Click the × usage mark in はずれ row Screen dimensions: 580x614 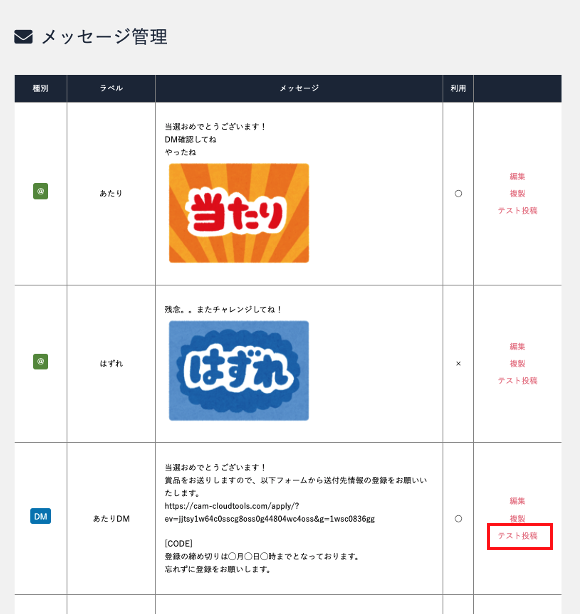[x=458, y=364]
